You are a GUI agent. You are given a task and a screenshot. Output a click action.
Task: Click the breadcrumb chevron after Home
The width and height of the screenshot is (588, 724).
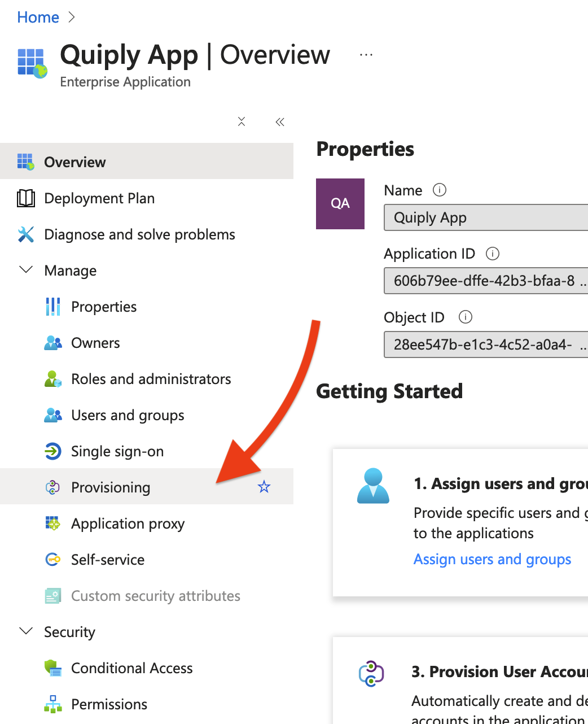[72, 18]
